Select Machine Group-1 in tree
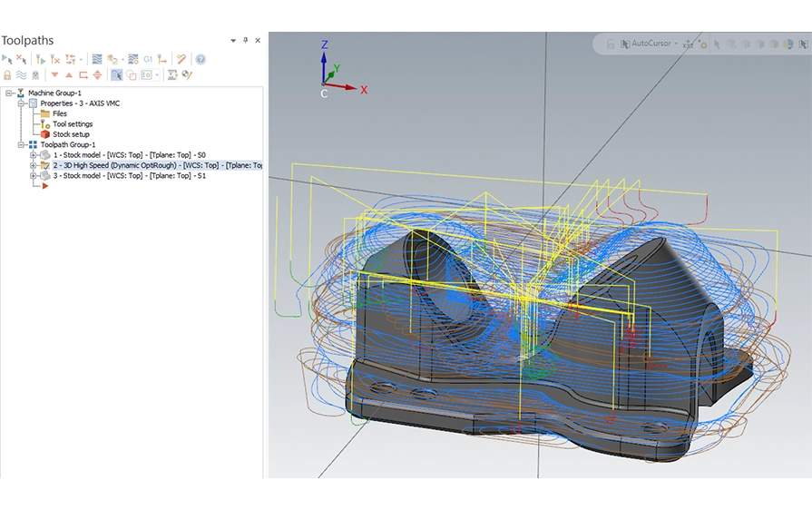 54,93
